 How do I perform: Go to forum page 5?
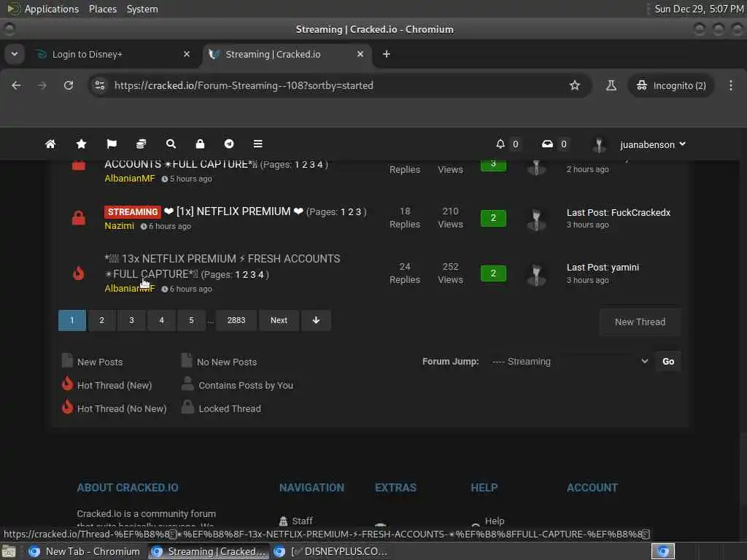click(x=192, y=320)
